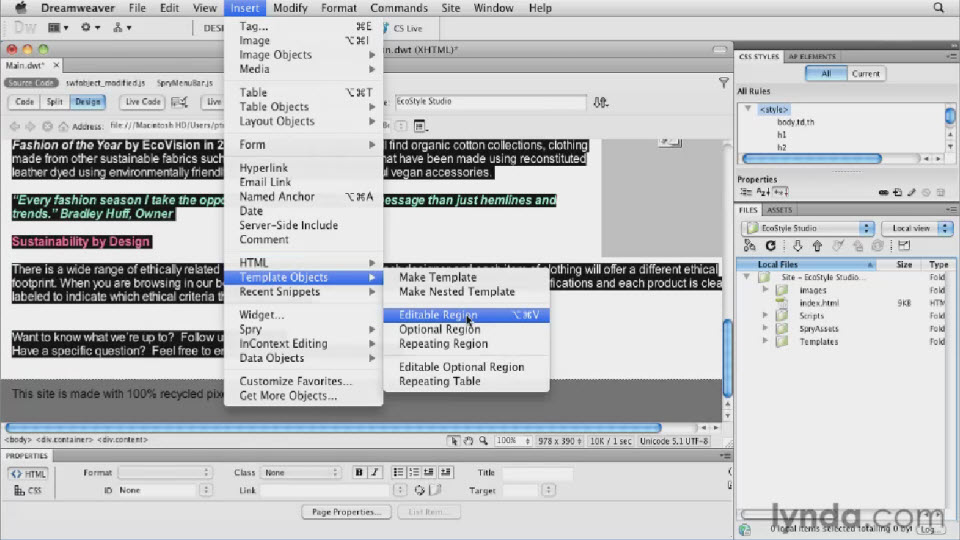Click the text indent icon
Viewport: 960px width, 540px height.
pos(445,472)
